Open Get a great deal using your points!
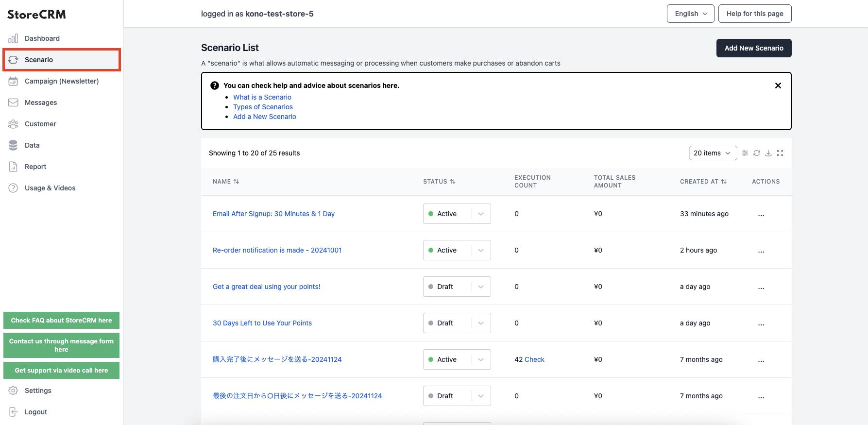868x425 pixels. click(x=267, y=287)
